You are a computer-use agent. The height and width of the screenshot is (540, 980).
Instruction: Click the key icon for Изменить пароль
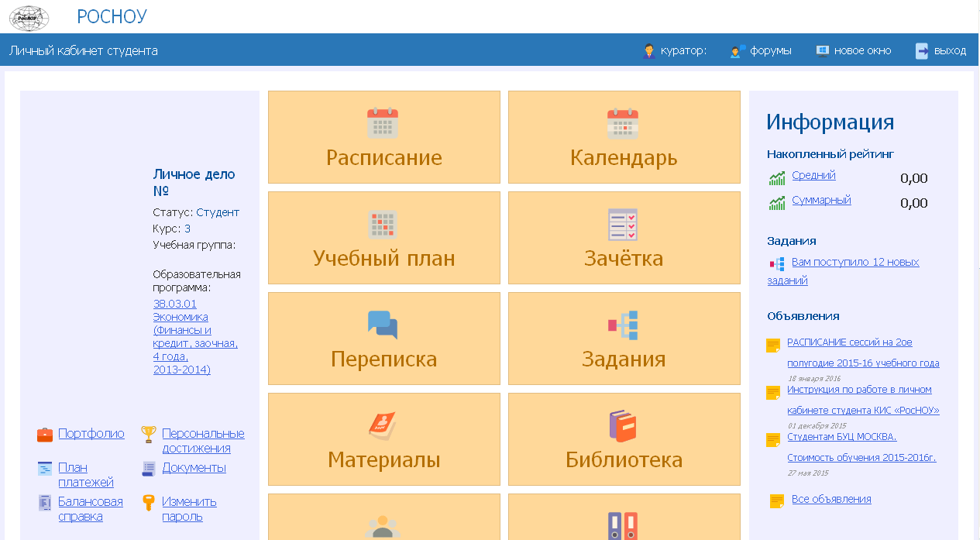click(x=149, y=503)
